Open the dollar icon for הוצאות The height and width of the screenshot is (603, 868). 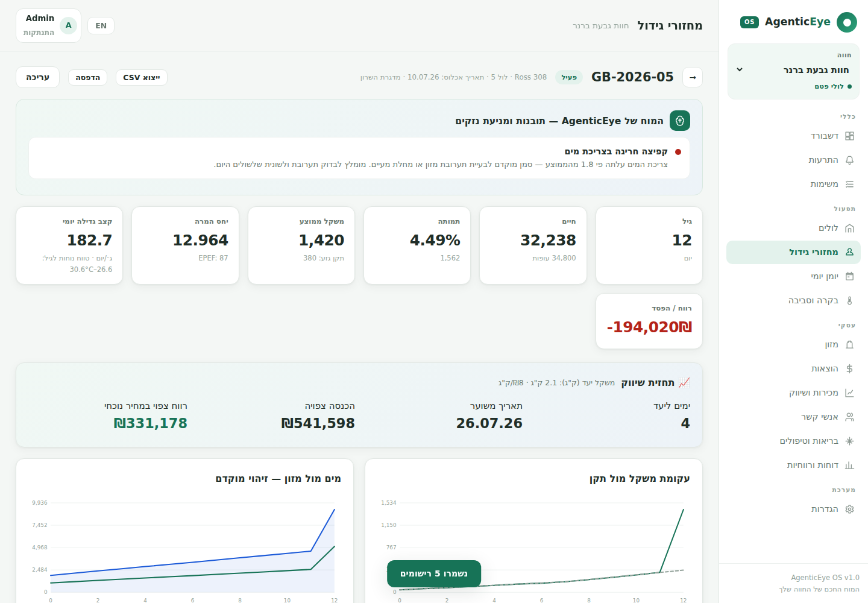coord(849,368)
